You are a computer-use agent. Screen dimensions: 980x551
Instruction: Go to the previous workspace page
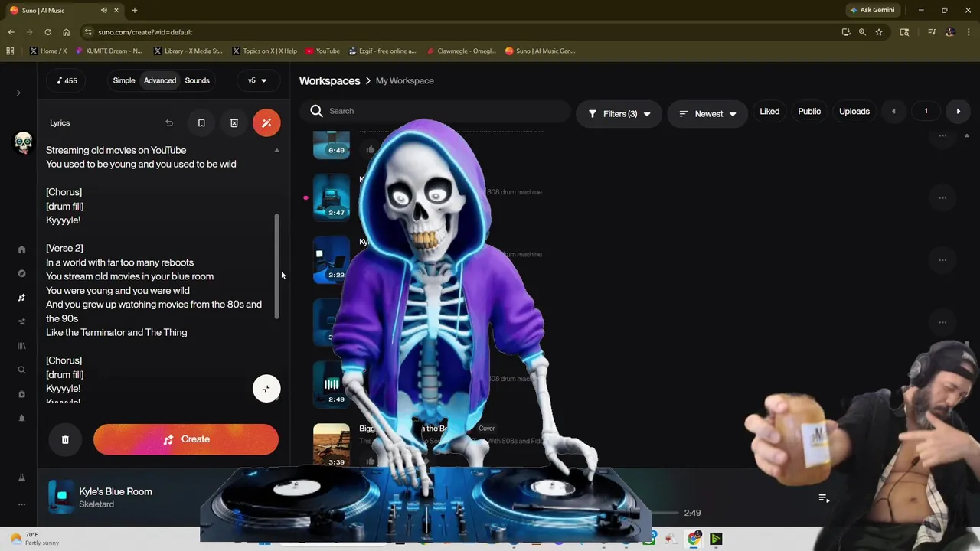[x=893, y=112]
